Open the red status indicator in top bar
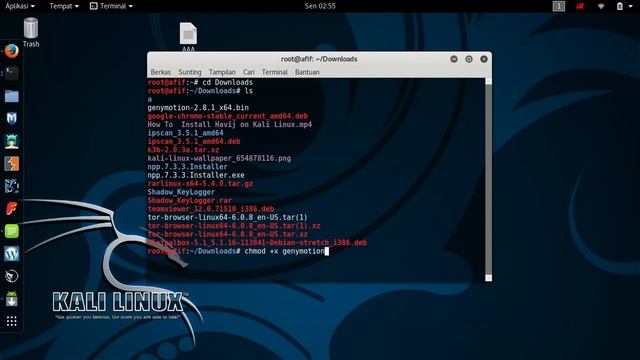The height and width of the screenshot is (360, 640). tap(580, 6)
